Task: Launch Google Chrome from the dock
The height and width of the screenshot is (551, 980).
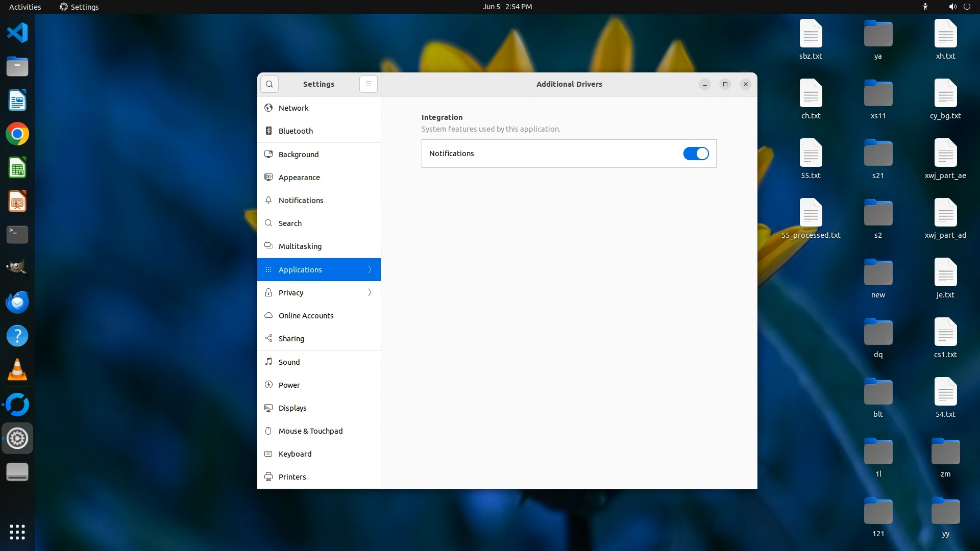Action: point(17,134)
